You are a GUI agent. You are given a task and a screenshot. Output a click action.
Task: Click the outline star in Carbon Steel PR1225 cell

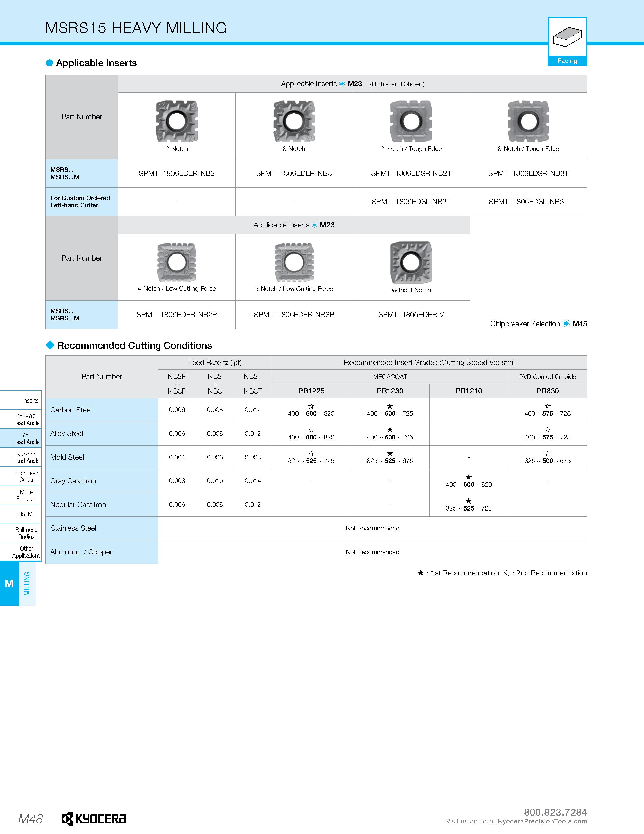point(311,406)
